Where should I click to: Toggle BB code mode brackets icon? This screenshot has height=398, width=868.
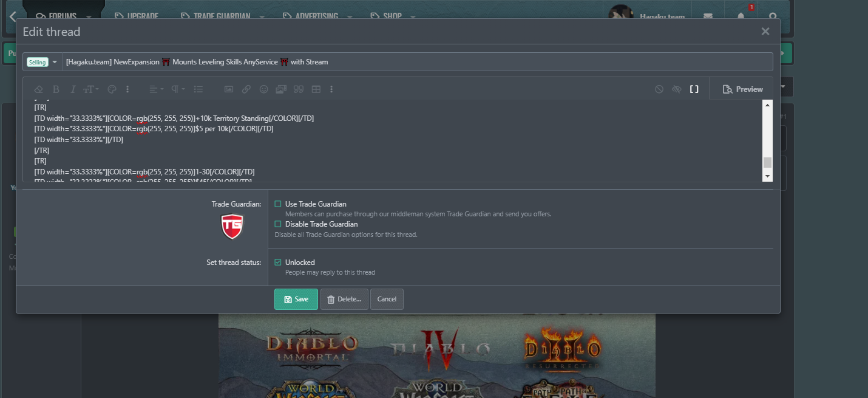tap(694, 89)
